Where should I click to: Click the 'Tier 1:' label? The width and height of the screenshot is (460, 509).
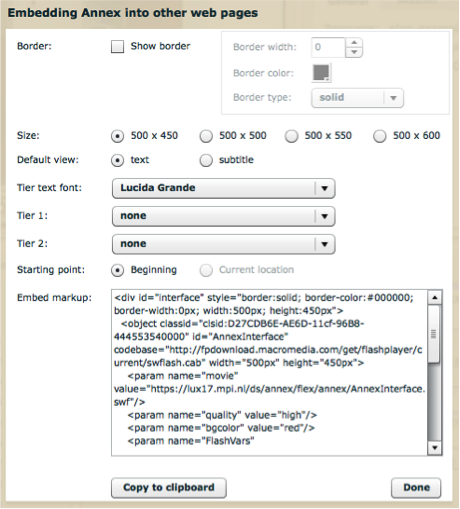(x=32, y=216)
